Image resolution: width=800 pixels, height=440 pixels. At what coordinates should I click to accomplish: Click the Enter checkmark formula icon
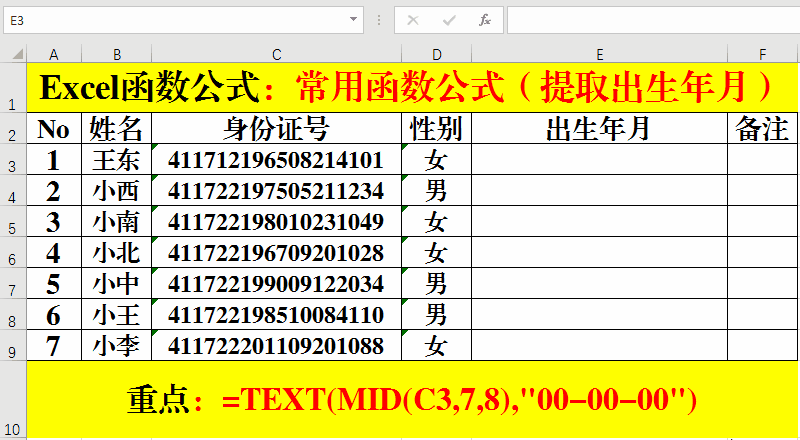(449, 20)
